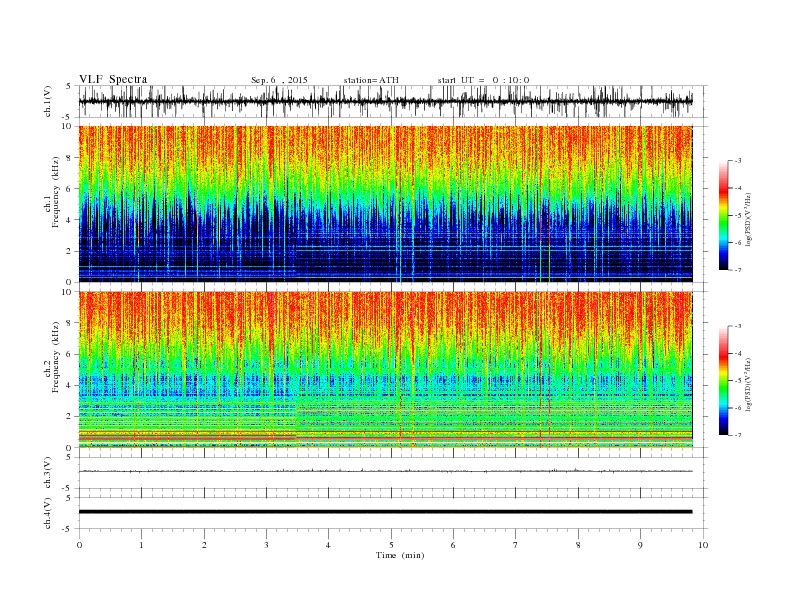The image size is (792, 612).
Task: Click the "4" kHz tick of ch.2 spectrogram
Action: click(x=70, y=385)
